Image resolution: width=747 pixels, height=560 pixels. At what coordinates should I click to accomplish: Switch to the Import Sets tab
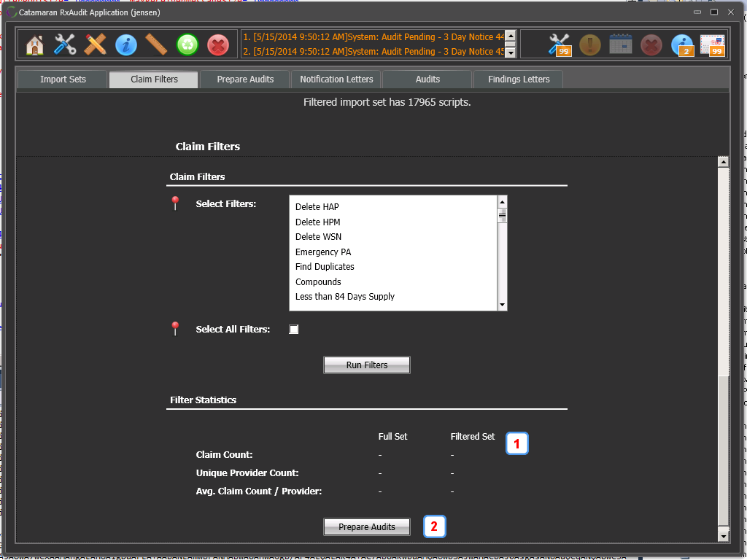pyautogui.click(x=63, y=79)
